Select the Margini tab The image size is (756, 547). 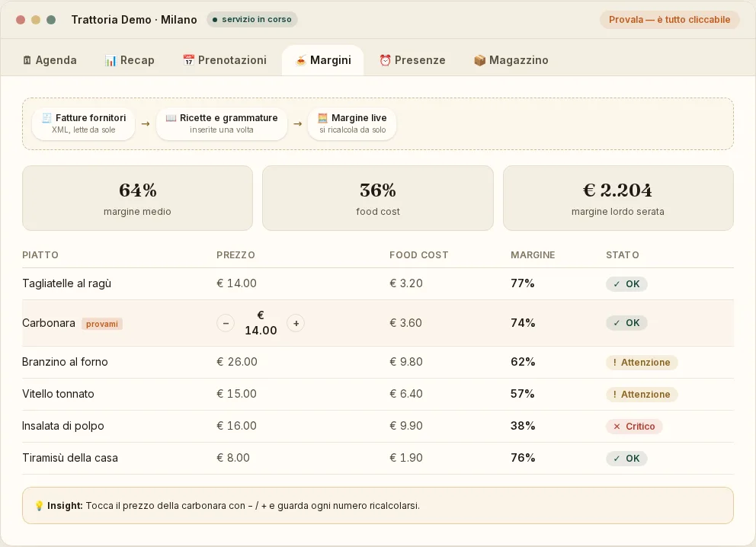click(x=322, y=60)
